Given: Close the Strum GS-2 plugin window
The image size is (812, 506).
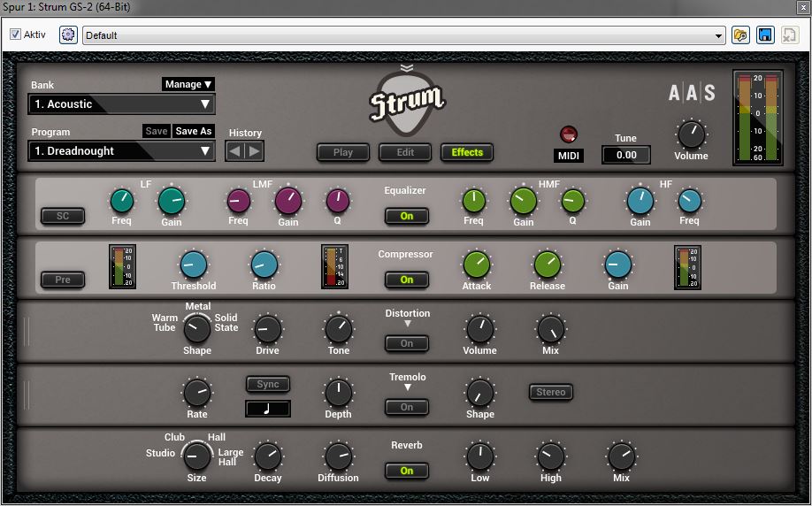Looking at the screenshot, I should pyautogui.click(x=802, y=7).
